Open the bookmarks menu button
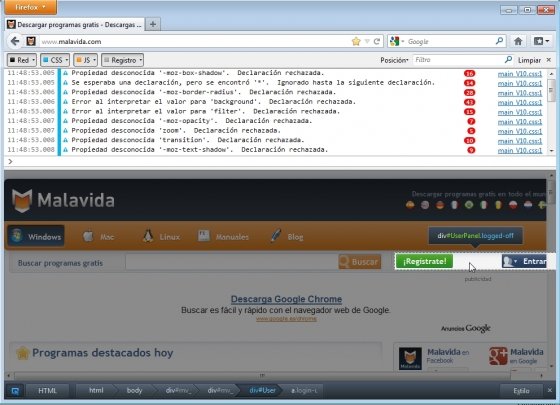The image size is (560, 405). point(541,41)
